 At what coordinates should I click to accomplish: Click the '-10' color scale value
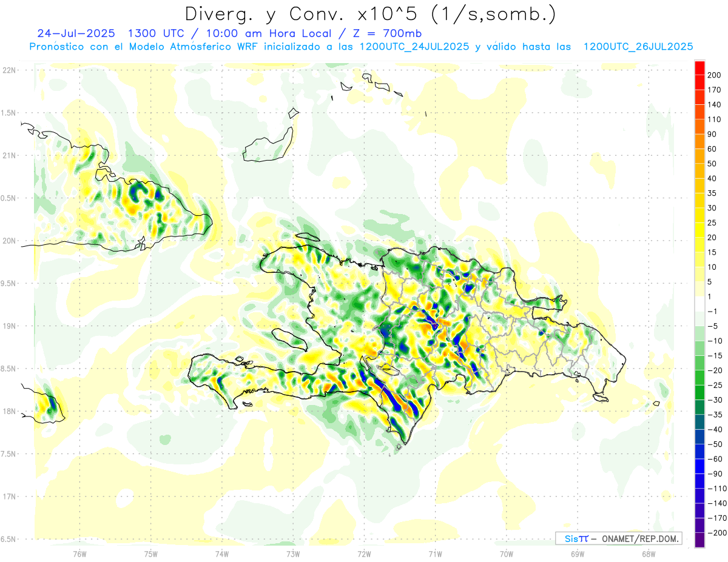pos(714,341)
